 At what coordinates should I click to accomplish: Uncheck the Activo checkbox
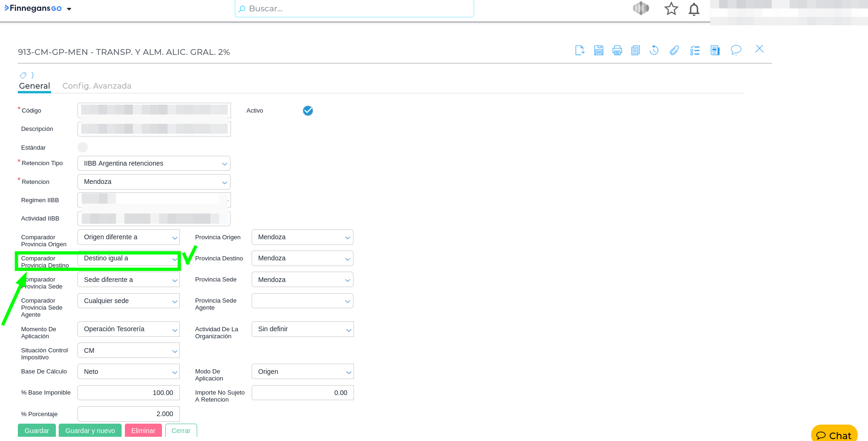[x=308, y=111]
